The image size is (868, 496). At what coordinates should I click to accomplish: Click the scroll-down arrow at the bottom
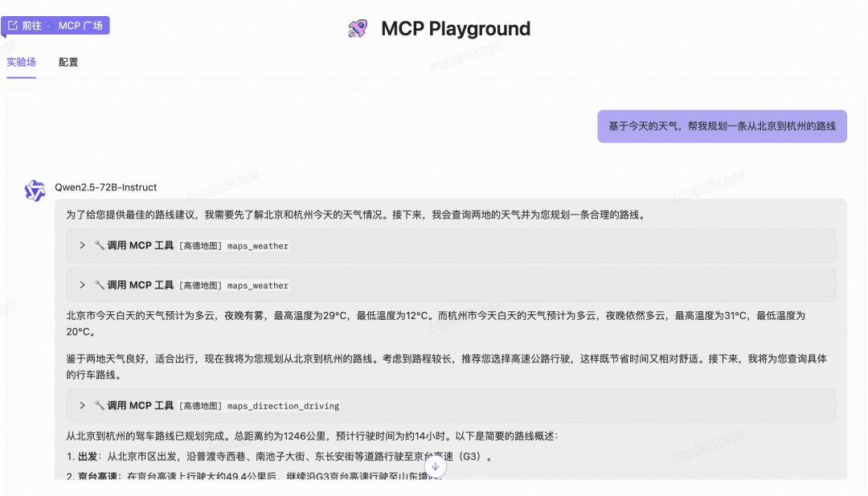pos(435,466)
